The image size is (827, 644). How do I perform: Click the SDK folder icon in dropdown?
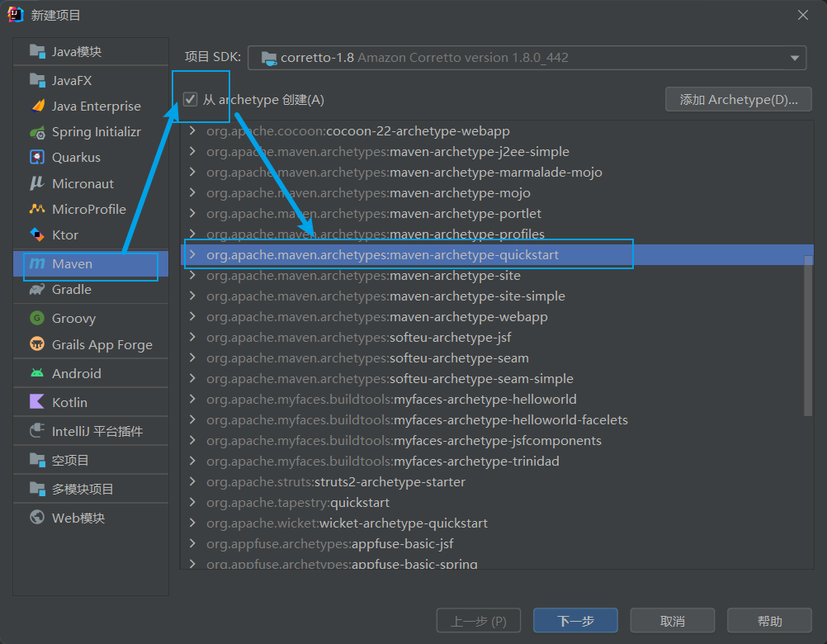click(269, 58)
